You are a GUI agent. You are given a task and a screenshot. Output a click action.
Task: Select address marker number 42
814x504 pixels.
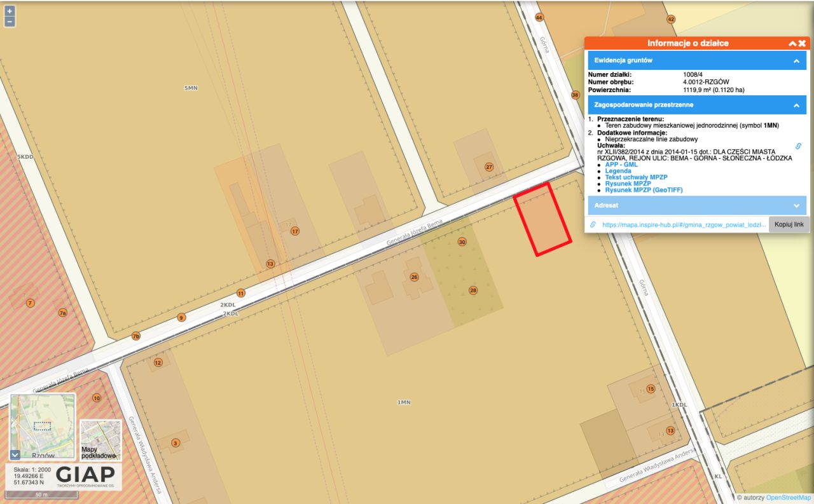(x=670, y=20)
